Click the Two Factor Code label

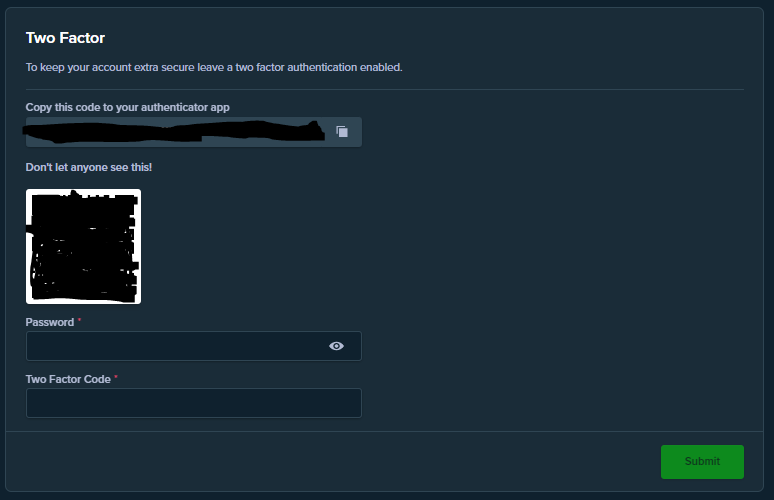pos(68,379)
